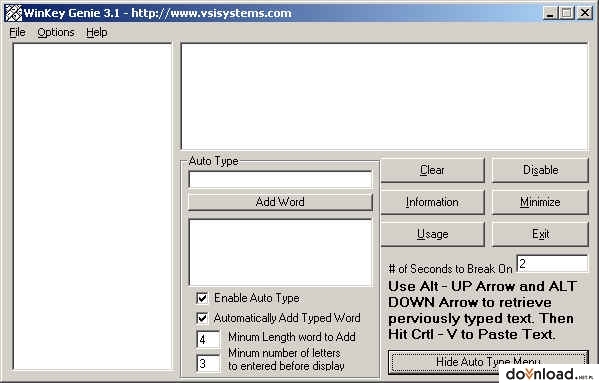Click Hide Auto Type Menu button

488,361
